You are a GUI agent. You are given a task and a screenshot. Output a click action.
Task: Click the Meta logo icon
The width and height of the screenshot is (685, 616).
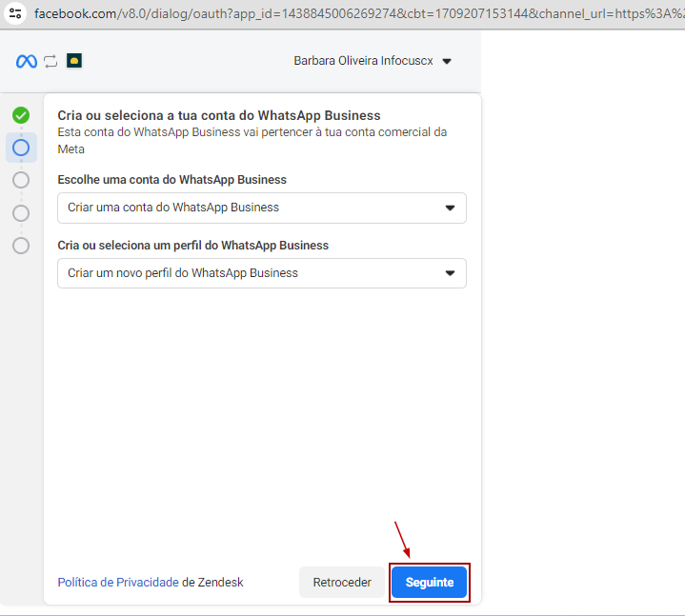26,61
